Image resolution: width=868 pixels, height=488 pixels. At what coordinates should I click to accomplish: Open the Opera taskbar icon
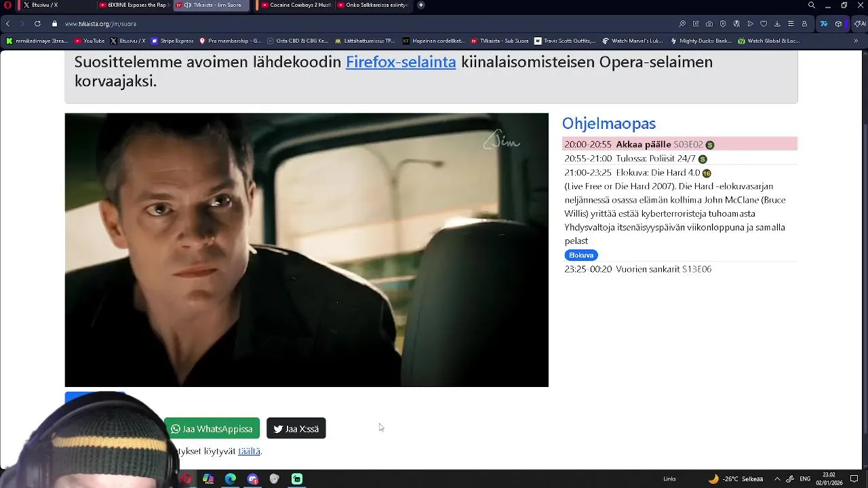point(186,479)
